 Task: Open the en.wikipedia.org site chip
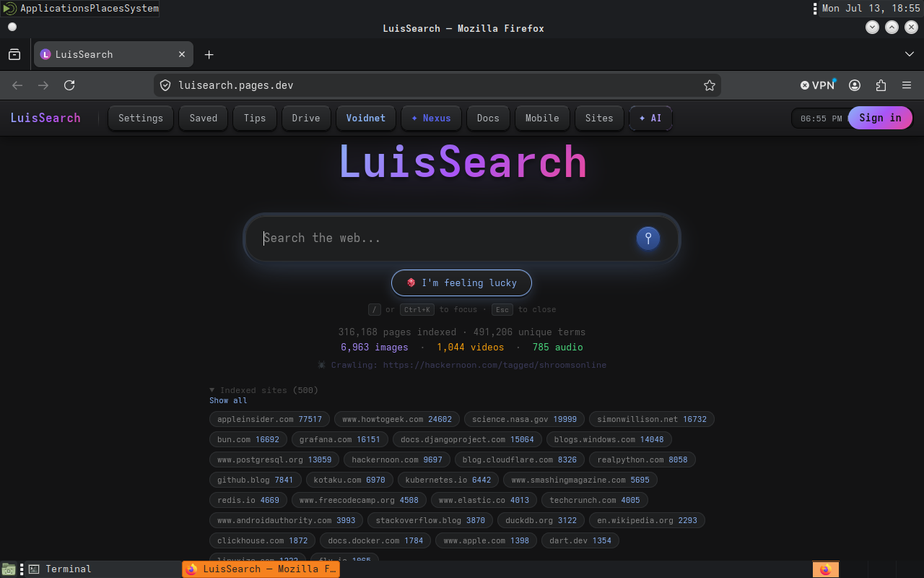[x=648, y=520]
